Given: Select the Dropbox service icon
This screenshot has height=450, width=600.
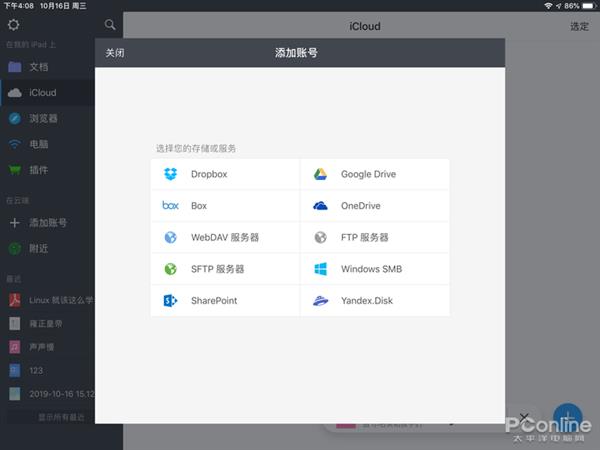Looking at the screenshot, I should [x=170, y=174].
